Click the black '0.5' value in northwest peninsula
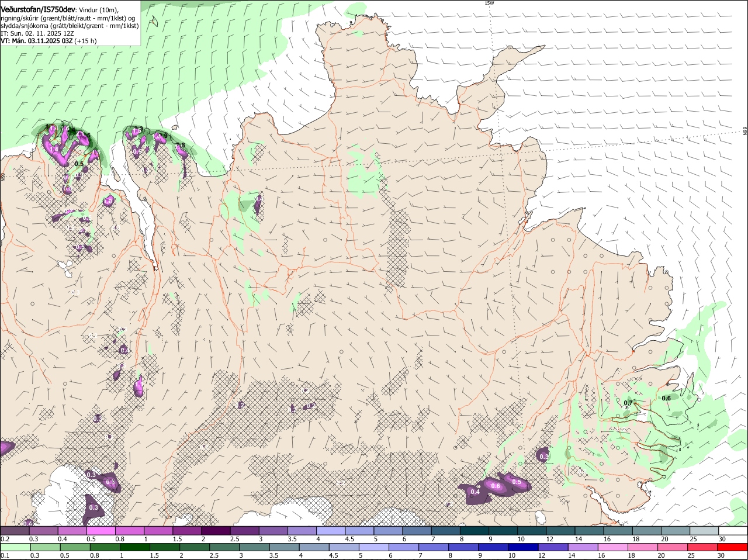The width and height of the screenshot is (748, 560). (79, 164)
